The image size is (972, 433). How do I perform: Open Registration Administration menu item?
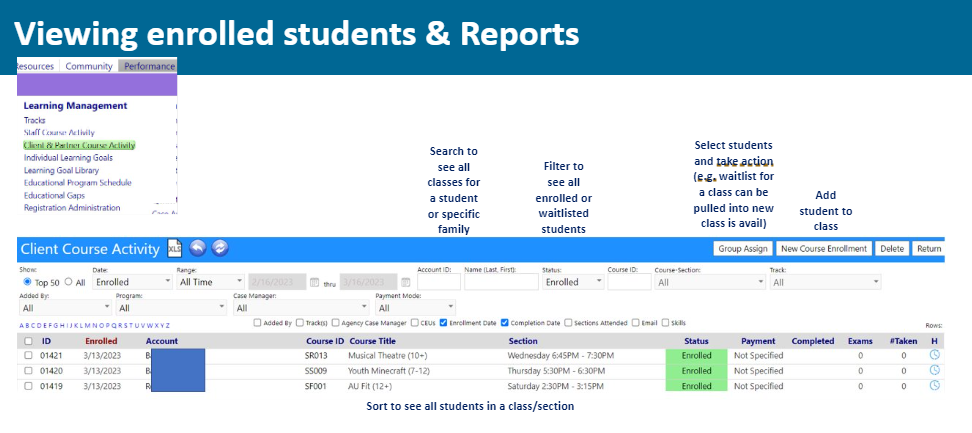click(x=72, y=208)
